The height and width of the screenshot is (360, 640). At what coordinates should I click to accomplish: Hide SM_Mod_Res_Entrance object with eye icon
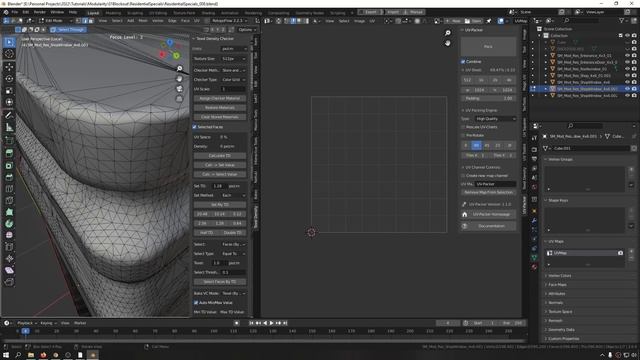627,56
